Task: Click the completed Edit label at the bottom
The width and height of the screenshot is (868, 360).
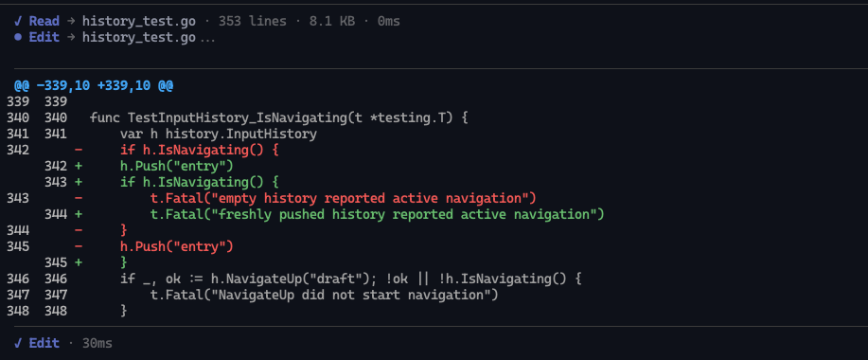Action: (44, 343)
